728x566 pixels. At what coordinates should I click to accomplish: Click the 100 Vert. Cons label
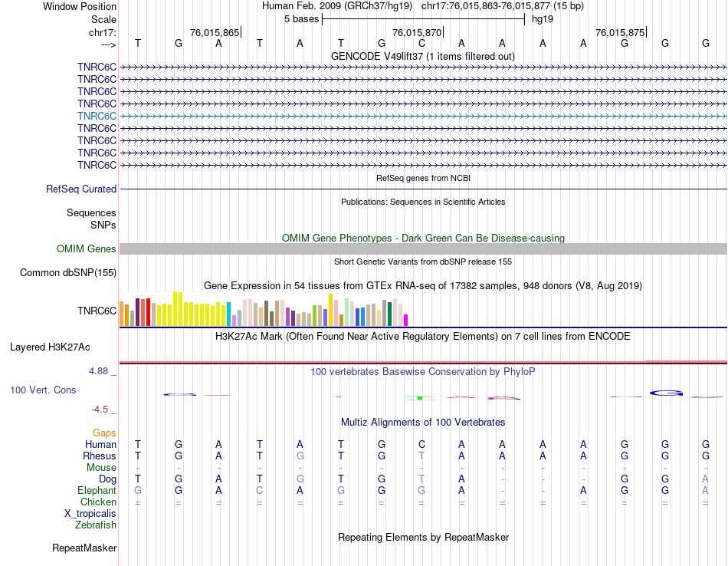(43, 390)
